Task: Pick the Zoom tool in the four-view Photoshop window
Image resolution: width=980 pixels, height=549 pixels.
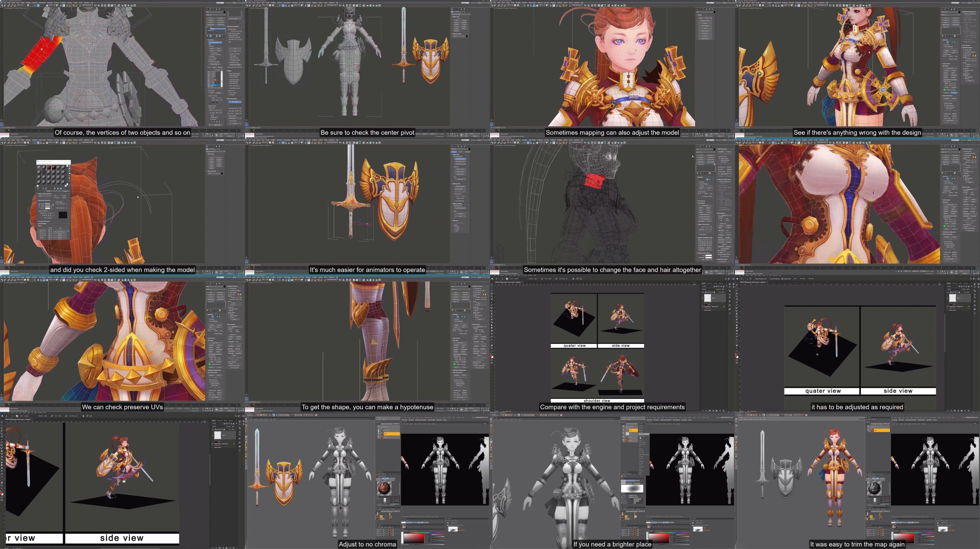Action: tap(492, 348)
